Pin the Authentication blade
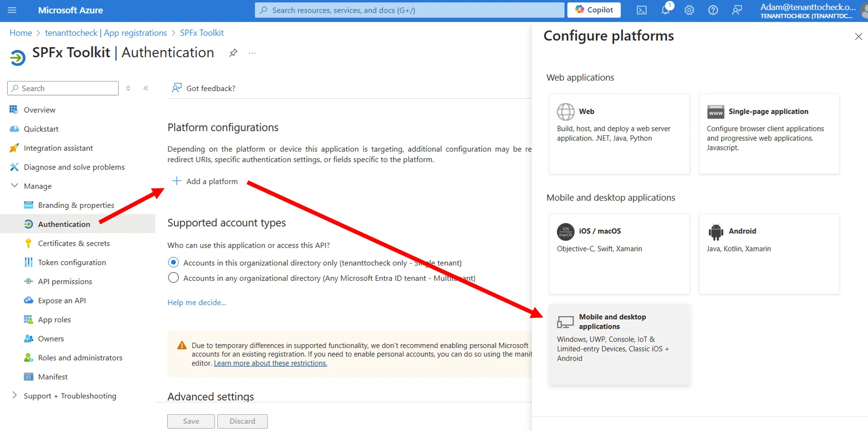 233,53
